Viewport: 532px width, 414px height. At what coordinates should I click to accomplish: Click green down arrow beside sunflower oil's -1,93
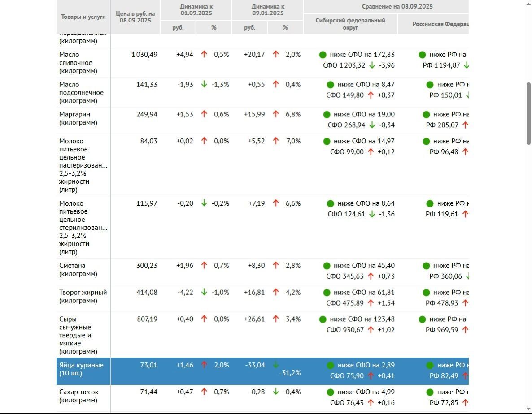(x=204, y=84)
